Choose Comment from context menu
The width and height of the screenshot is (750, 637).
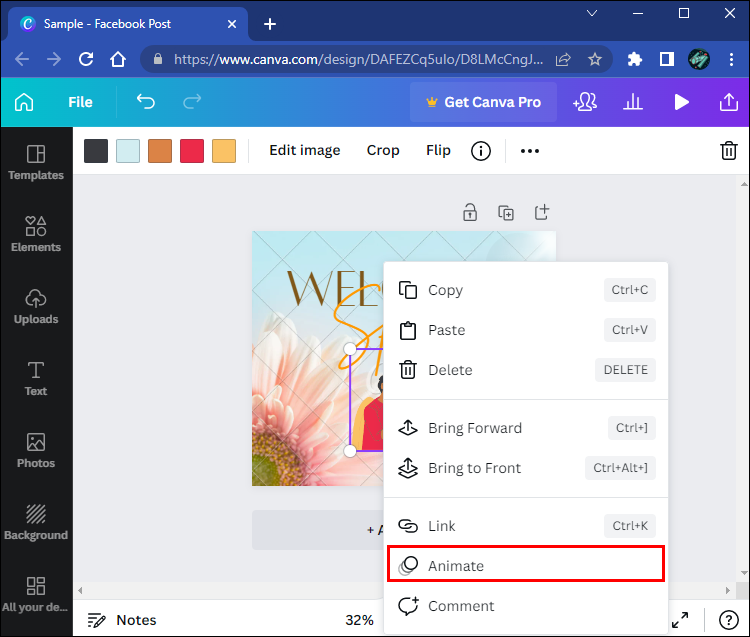tap(526, 606)
